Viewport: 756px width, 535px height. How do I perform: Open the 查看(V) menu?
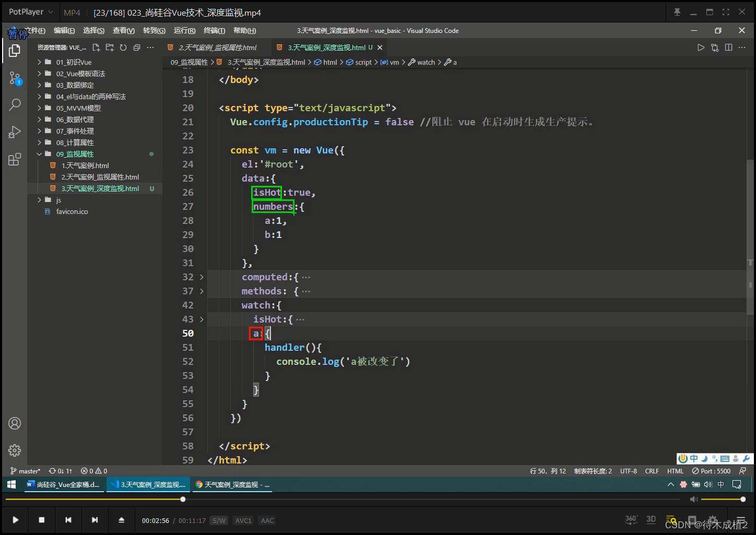coord(124,31)
